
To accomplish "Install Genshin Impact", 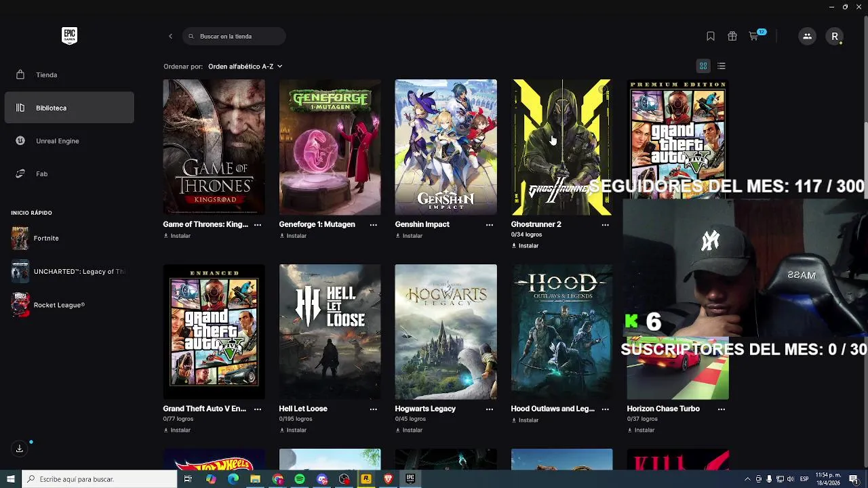I will tap(409, 236).
